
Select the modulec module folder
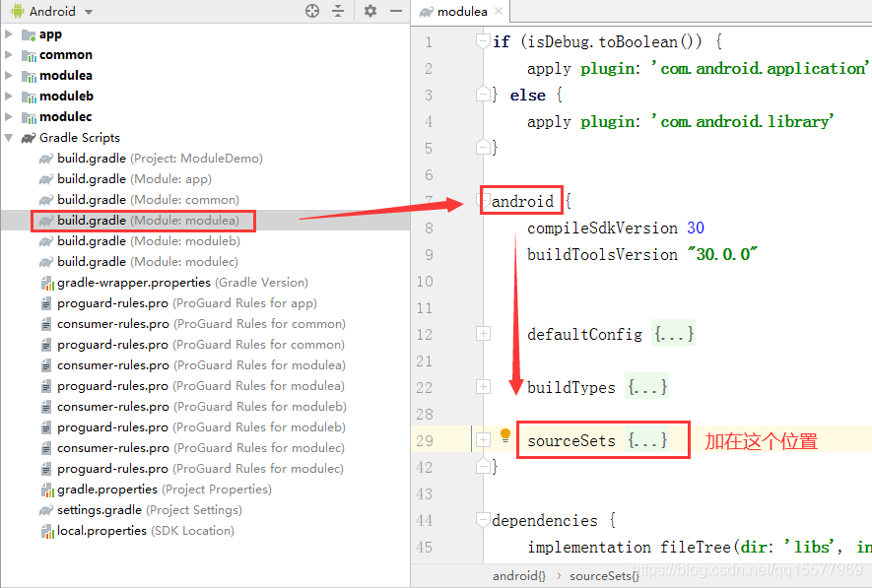click(56, 116)
